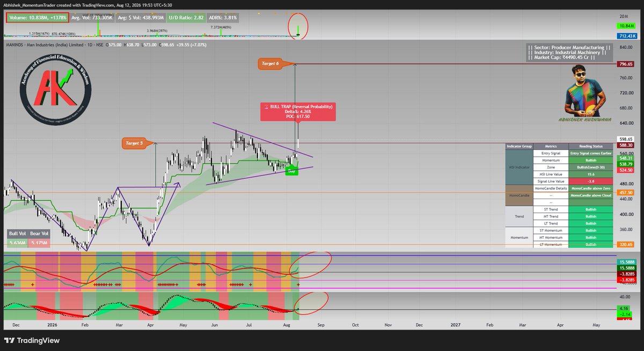644x351 pixels.
Task: Click the 2027 label on the time axis
Action: tap(455, 325)
